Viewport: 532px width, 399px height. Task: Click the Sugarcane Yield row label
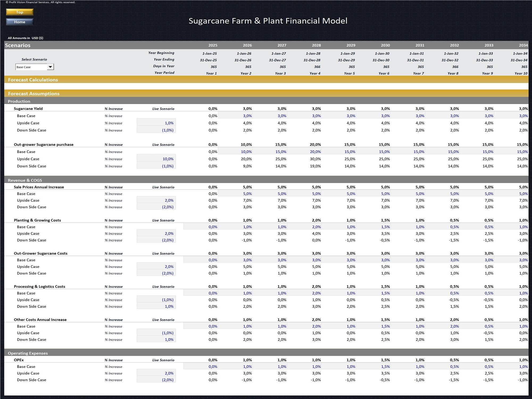pyautogui.click(x=28, y=109)
